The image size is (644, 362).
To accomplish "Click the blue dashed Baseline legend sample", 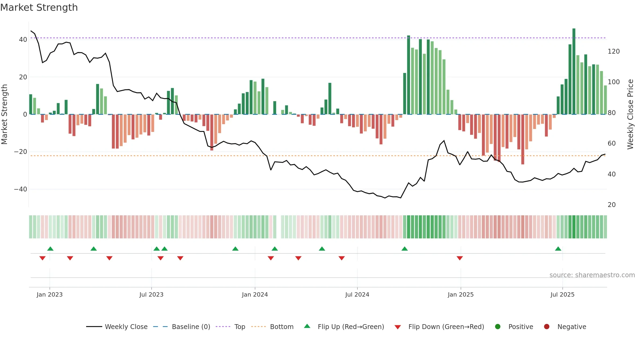I will pos(160,327).
